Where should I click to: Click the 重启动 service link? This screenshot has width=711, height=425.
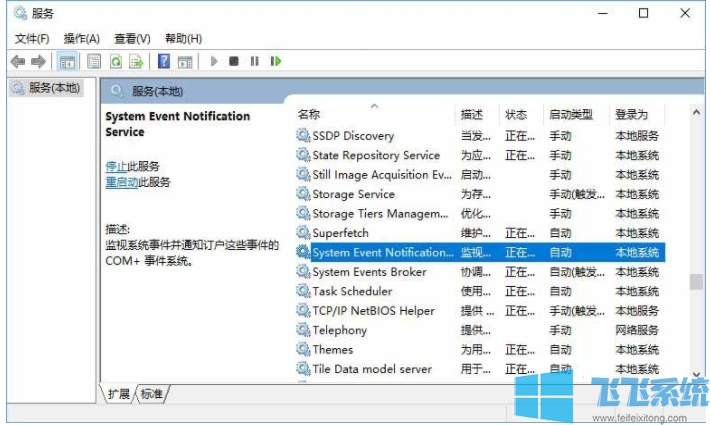121,182
